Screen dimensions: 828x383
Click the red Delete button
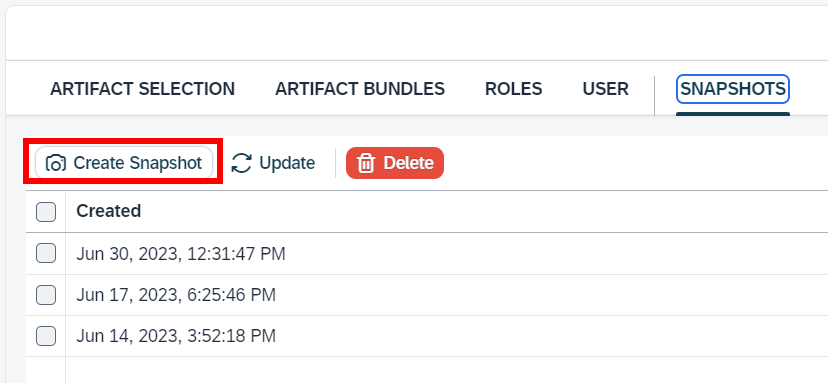click(x=394, y=163)
